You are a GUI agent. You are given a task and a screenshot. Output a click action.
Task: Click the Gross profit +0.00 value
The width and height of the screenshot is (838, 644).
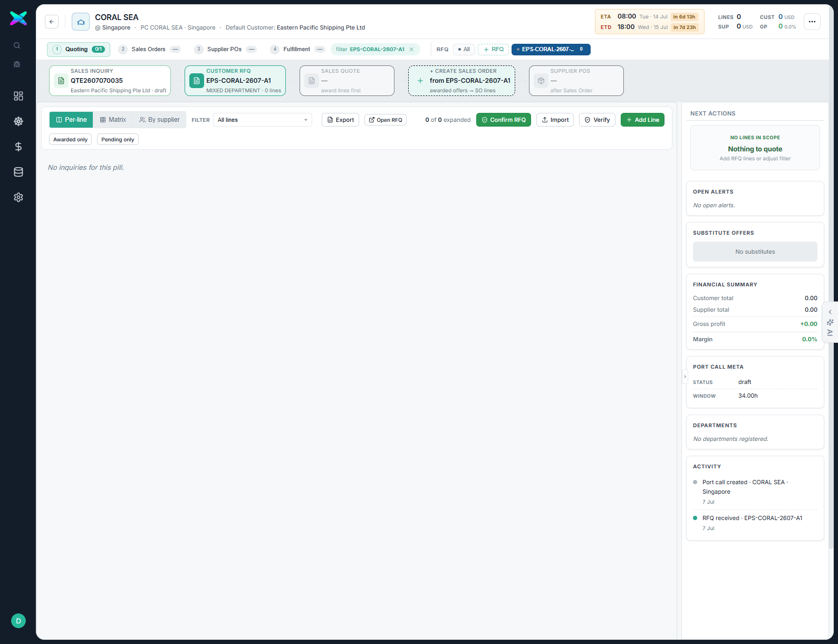pos(808,324)
